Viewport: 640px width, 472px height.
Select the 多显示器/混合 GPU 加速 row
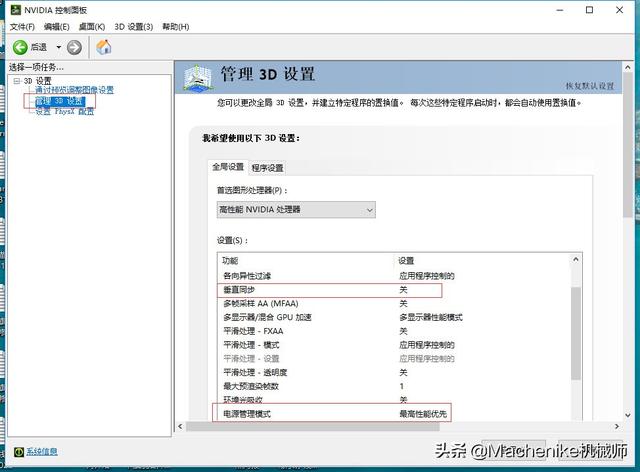(395, 317)
